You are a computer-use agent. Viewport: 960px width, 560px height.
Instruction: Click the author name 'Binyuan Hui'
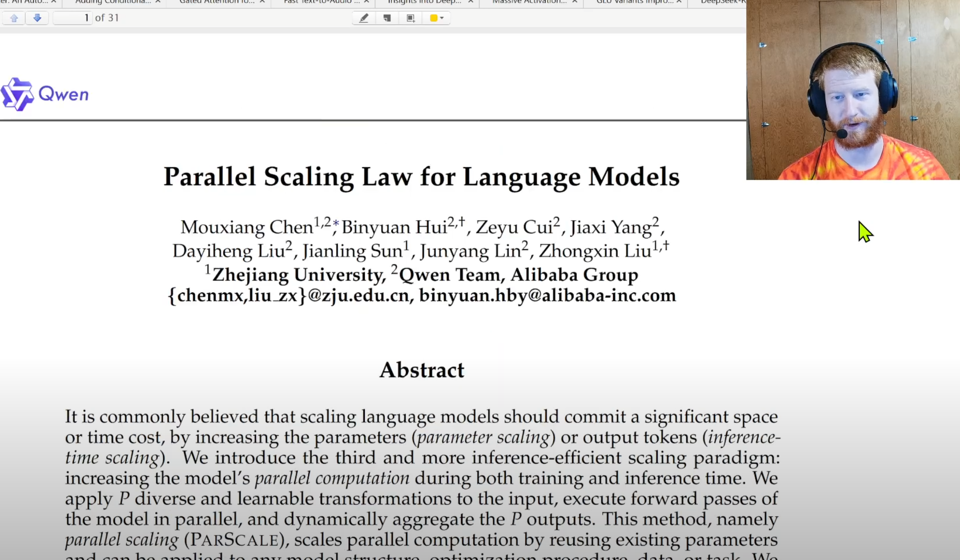(394, 227)
